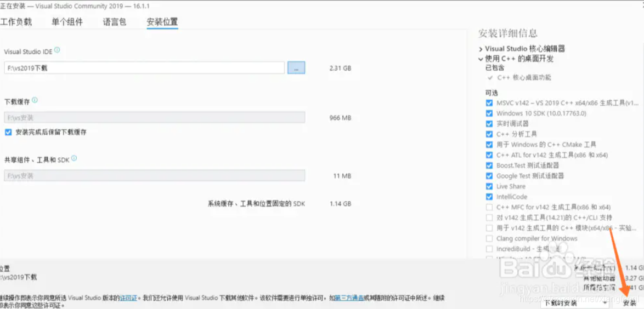Uncheck the IntelliCode option
Viewport: 644px width, 309px height.
tap(489, 197)
